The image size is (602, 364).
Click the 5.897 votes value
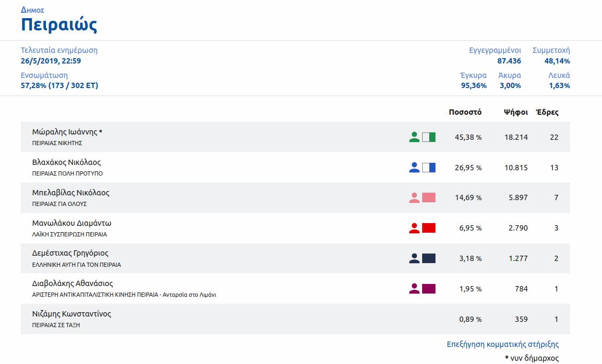(518, 197)
